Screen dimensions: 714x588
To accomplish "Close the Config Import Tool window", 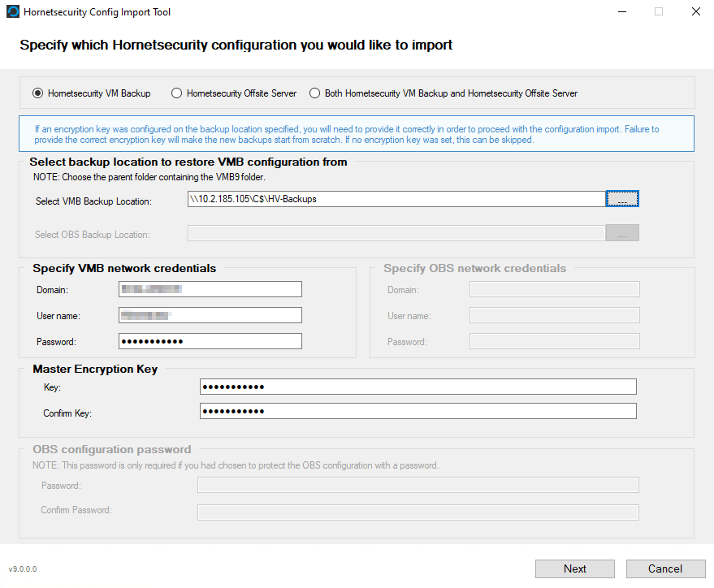I will point(695,12).
